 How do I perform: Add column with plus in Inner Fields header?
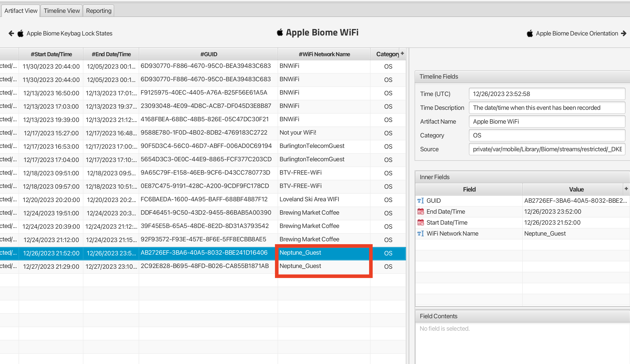[626, 188]
